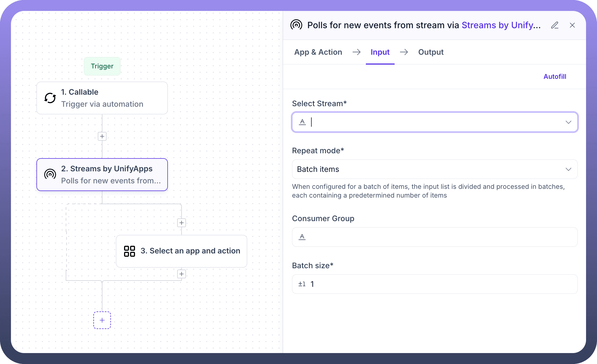The height and width of the screenshot is (364, 597).
Task: Switch to the App & Action tab
Action: [x=318, y=52]
